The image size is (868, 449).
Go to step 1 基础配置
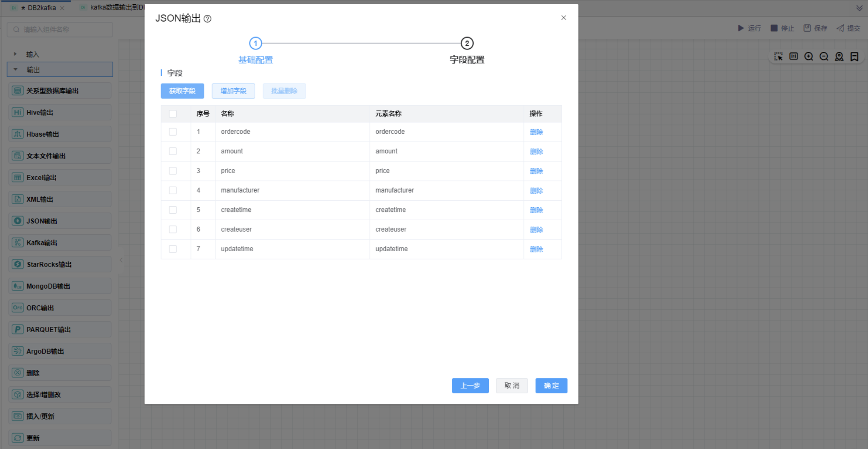pyautogui.click(x=255, y=43)
